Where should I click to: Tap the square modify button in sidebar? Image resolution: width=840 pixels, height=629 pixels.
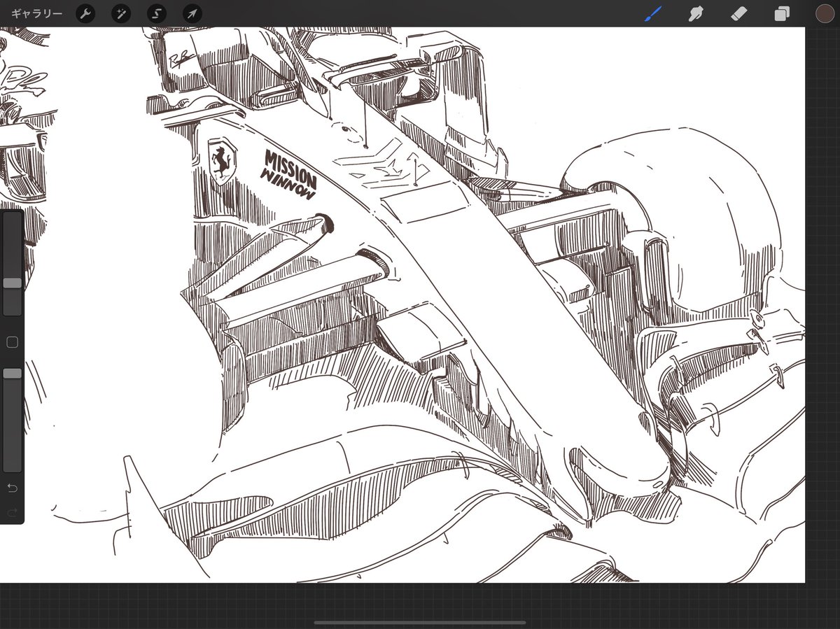coord(12,342)
